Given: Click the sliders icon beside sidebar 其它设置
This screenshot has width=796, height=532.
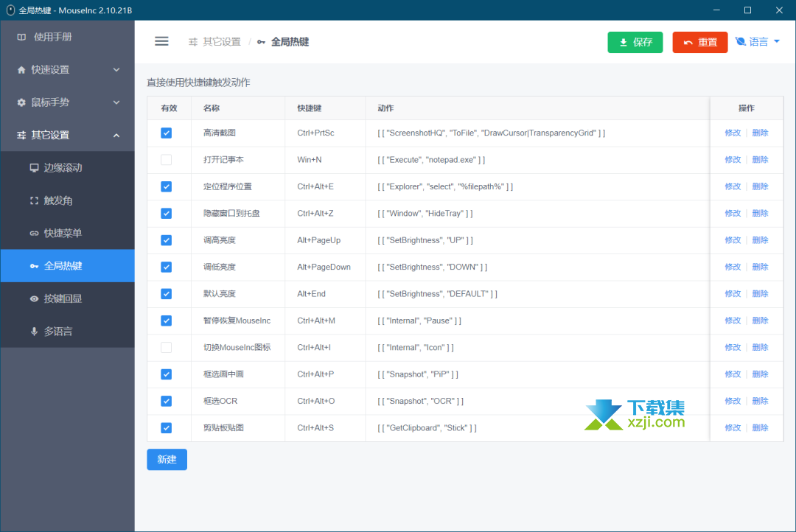Looking at the screenshot, I should tap(21, 135).
